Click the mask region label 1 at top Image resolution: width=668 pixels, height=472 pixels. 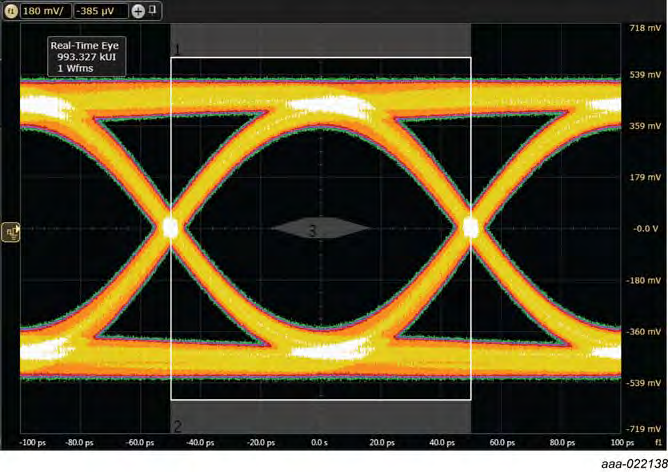[177, 49]
